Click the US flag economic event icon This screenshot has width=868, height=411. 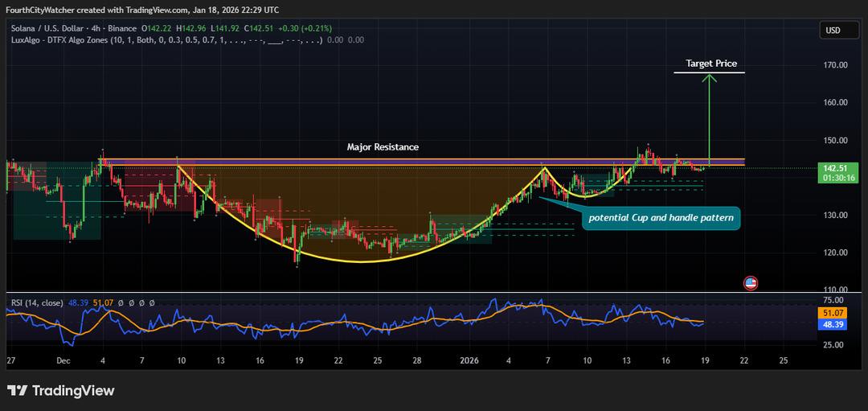750,283
